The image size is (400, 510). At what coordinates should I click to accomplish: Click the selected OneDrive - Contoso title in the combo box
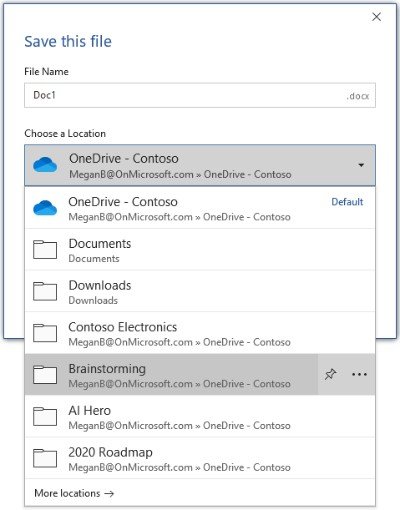(124, 159)
